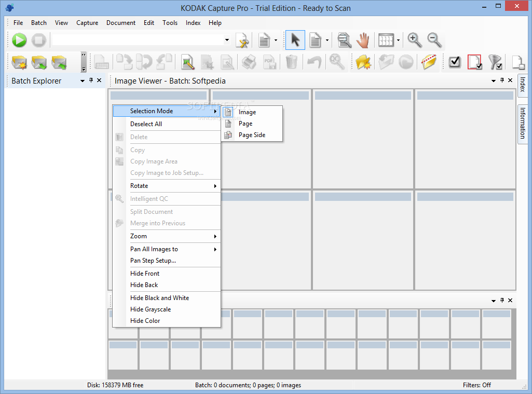532x394 pixels.
Task: Click the trash can delete icon
Action: 291,62
